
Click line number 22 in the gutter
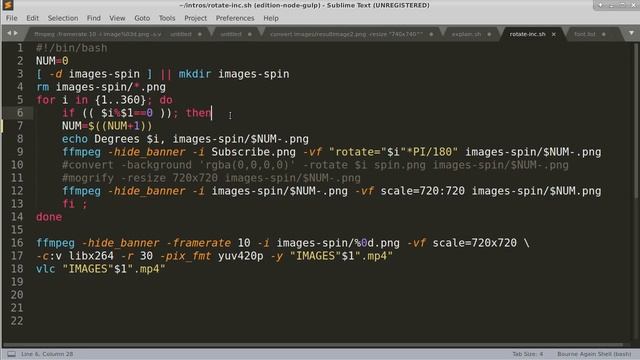17,321
